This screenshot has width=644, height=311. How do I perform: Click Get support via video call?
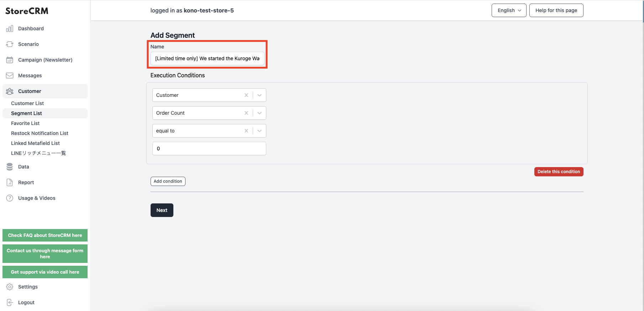click(45, 272)
